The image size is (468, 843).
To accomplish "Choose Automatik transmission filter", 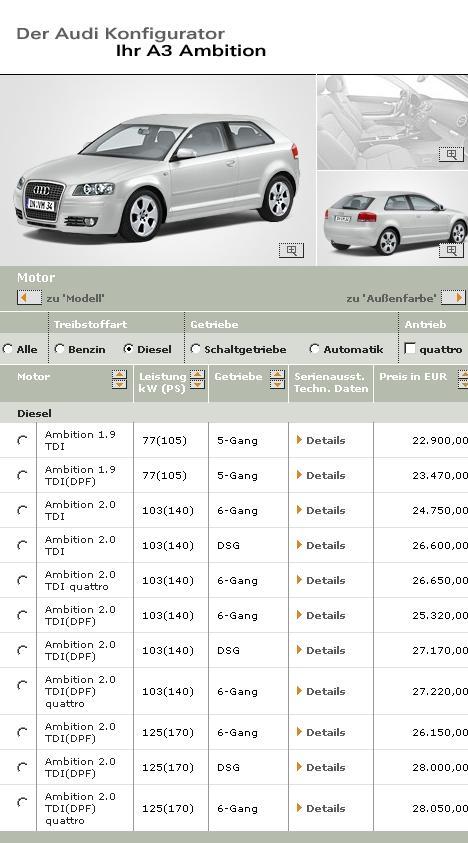I will pos(315,349).
